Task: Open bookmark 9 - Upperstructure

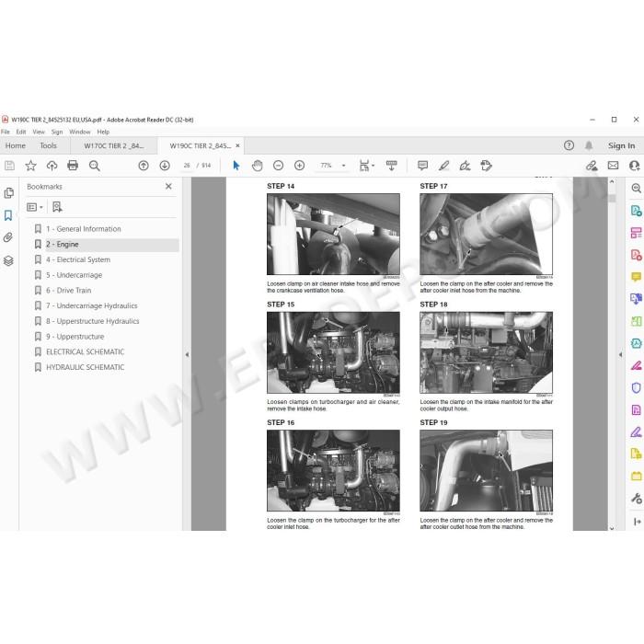Action: click(x=75, y=337)
